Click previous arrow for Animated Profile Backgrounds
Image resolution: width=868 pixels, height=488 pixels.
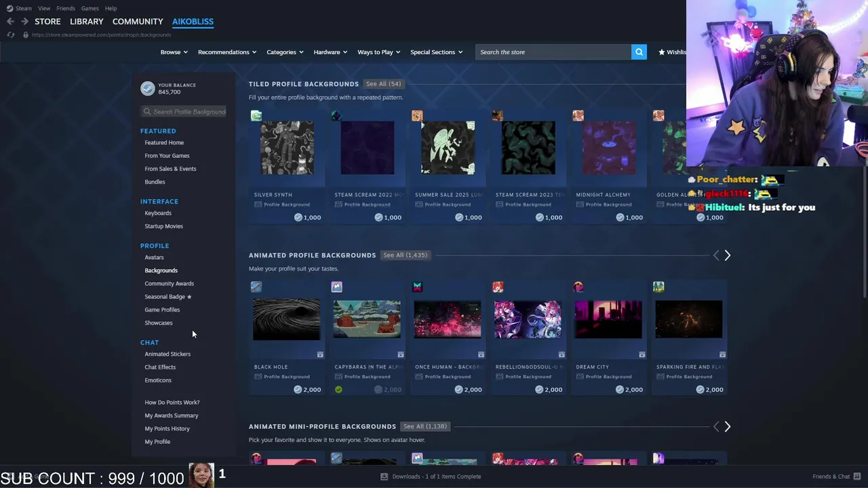(716, 256)
